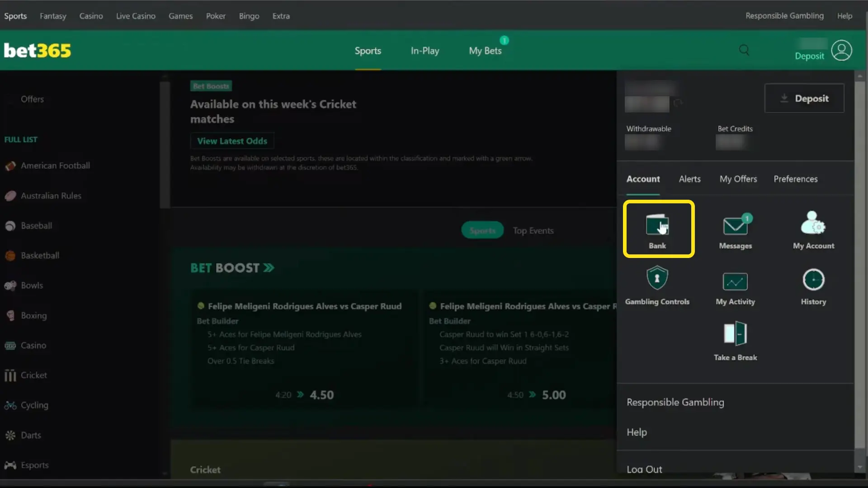Switch to the My Offers tab
The height and width of the screenshot is (488, 868).
[x=738, y=179]
